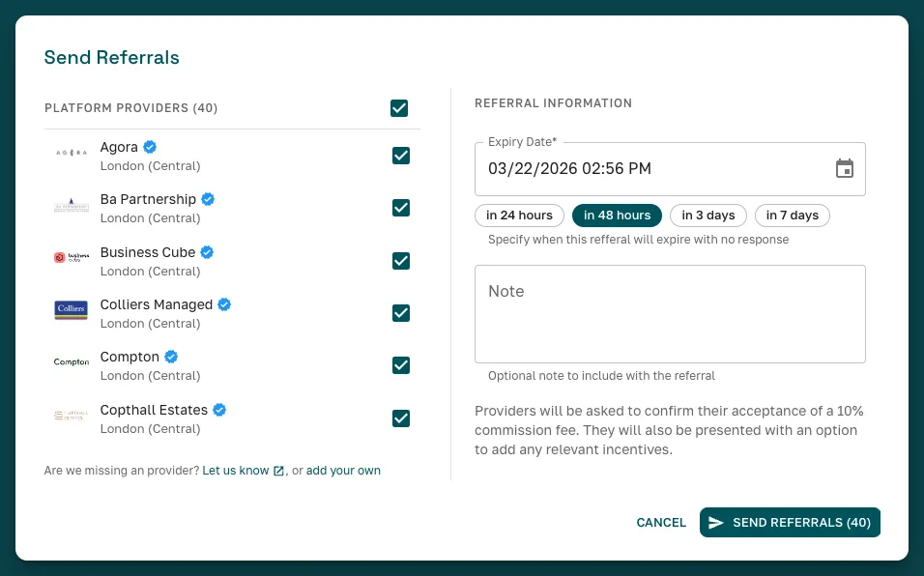
Task: Click Copthall Estates' verified badge icon
Action: pyautogui.click(x=219, y=409)
